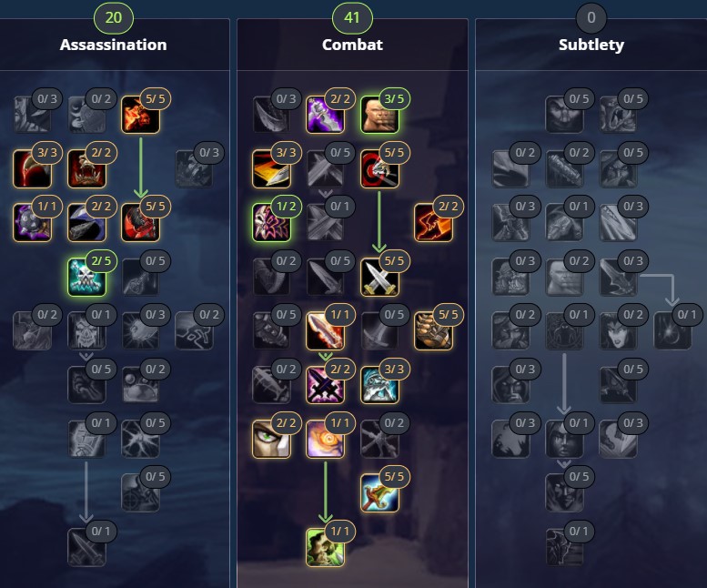Open the Assassination tree header
Viewport: 707px width, 588px height.
coord(113,45)
